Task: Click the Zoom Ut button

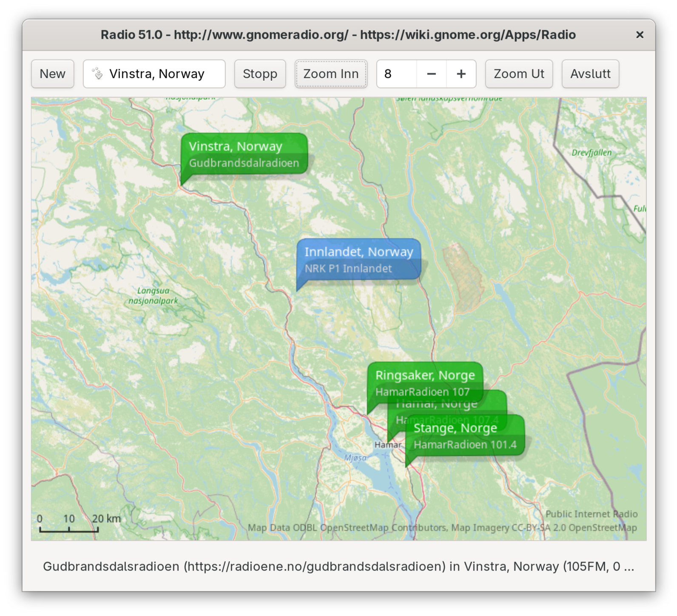Action: point(519,74)
